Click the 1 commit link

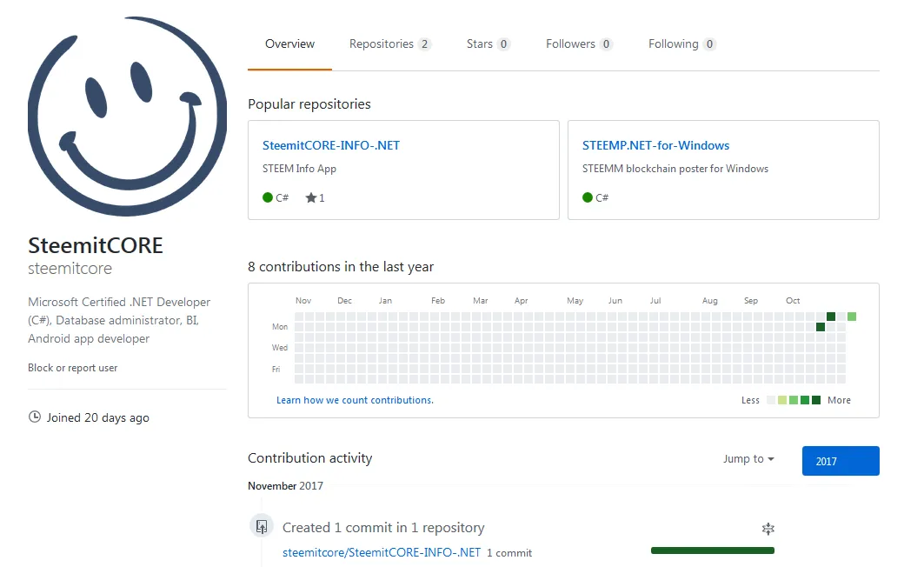[509, 553]
